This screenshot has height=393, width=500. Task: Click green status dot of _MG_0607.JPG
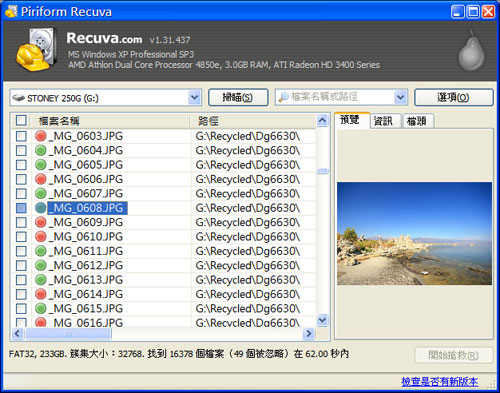(41, 193)
